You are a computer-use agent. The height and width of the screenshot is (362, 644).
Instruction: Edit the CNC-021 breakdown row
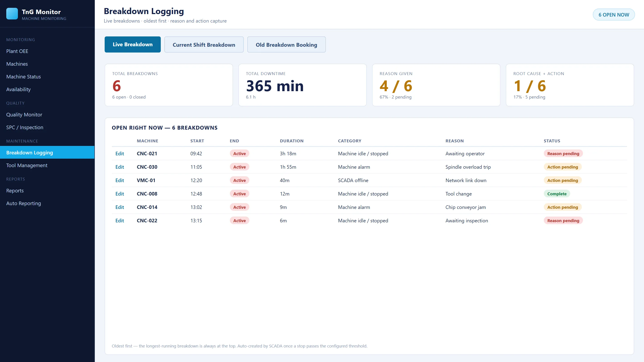[x=119, y=154]
